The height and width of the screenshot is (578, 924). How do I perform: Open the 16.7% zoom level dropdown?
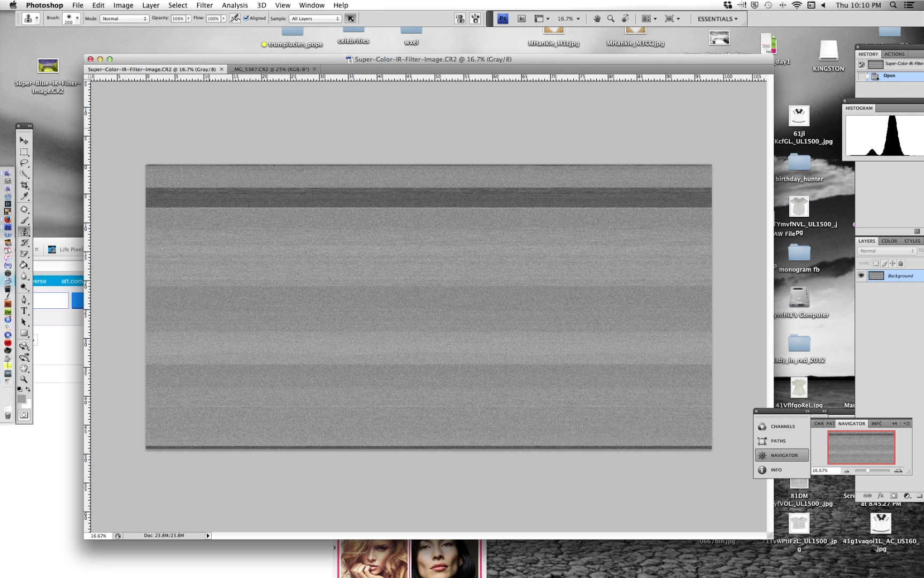click(x=568, y=19)
